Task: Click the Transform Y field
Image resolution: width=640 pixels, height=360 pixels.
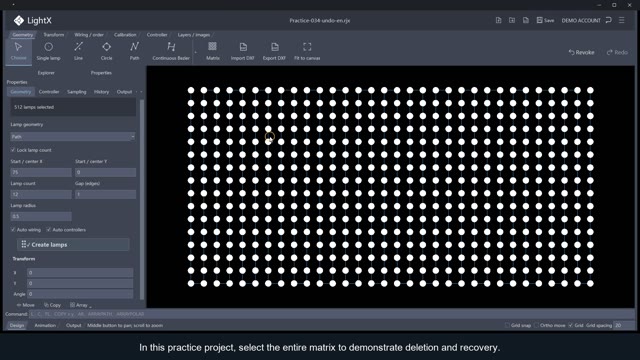Action: point(80,283)
